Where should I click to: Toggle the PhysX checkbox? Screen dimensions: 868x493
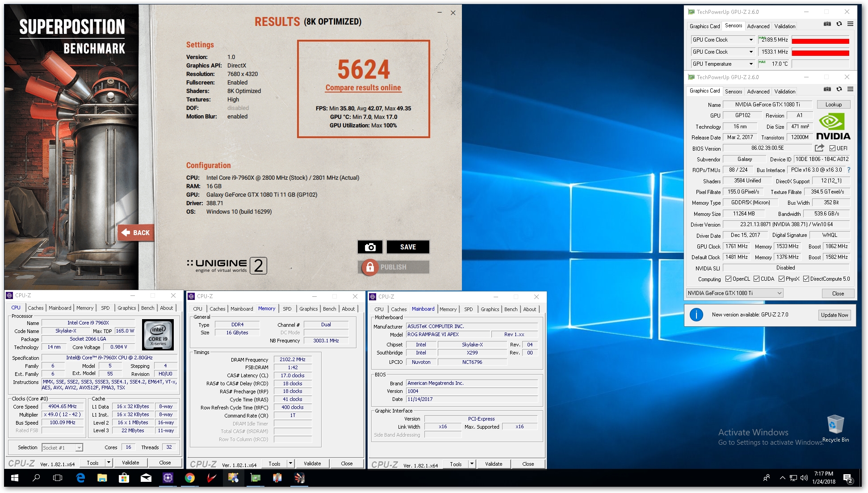[781, 279]
